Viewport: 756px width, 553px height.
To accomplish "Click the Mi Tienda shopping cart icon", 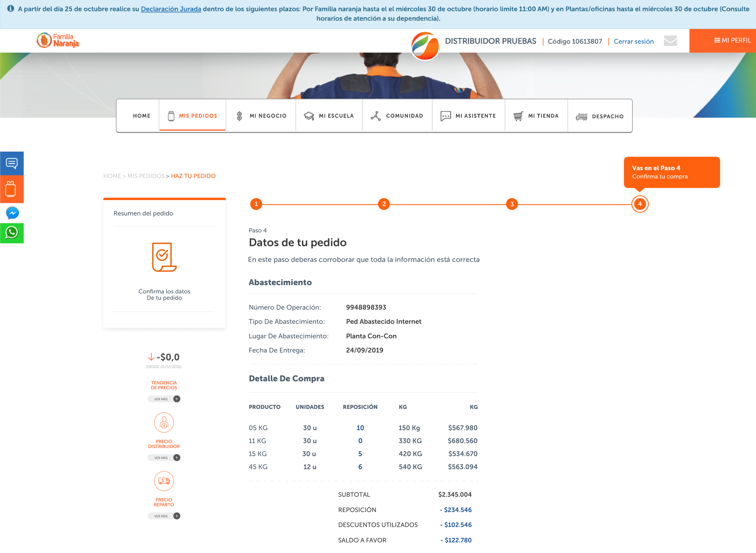I will 518,116.
